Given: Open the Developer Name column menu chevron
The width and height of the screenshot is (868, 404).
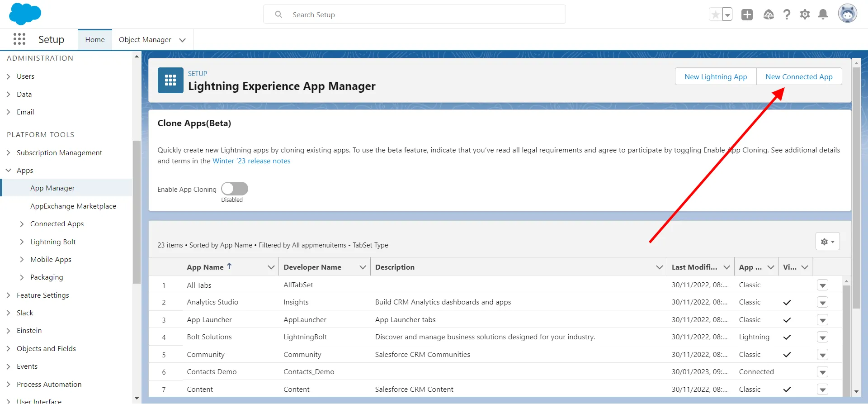Looking at the screenshot, I should coord(362,267).
